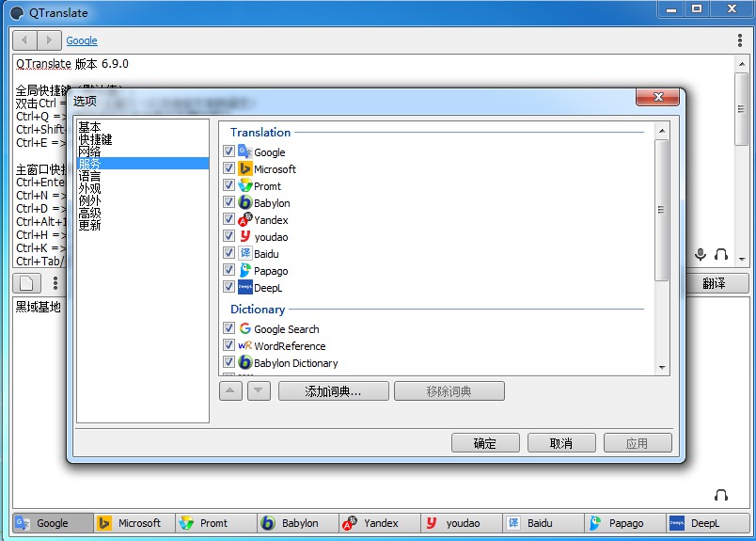Switch to the Microsoft service tab at bottom
Image resolution: width=756 pixels, height=541 pixels.
[134, 523]
